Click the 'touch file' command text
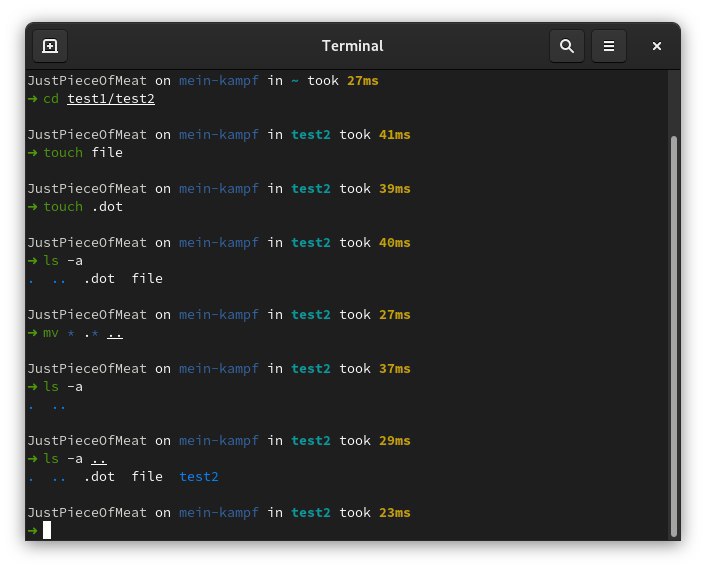The height and width of the screenshot is (569, 706). click(x=83, y=153)
